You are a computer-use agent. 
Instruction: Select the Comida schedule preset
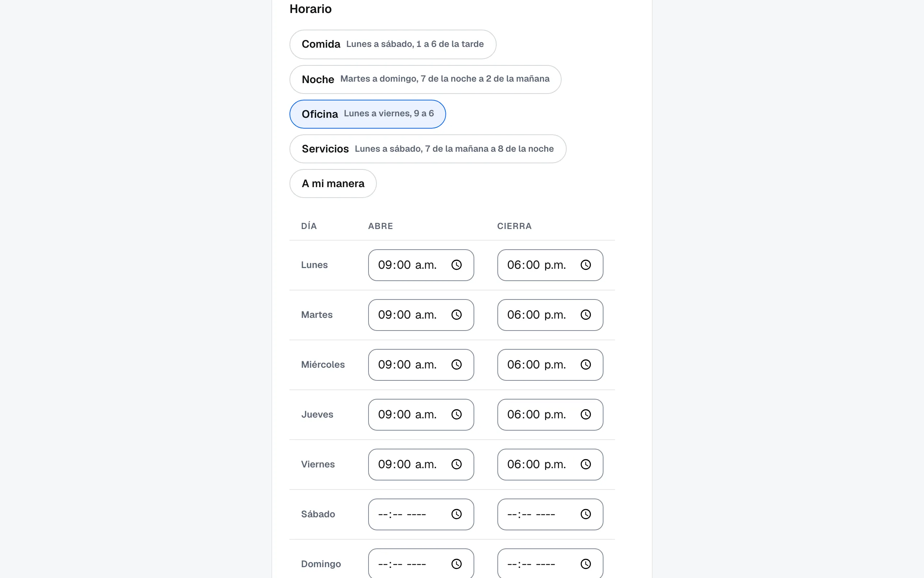point(392,44)
